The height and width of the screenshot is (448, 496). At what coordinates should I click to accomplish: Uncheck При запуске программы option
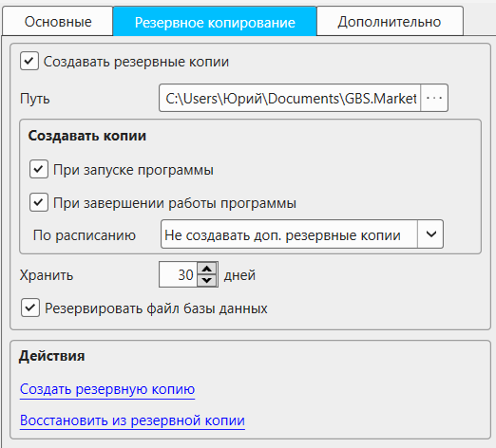coord(39,169)
